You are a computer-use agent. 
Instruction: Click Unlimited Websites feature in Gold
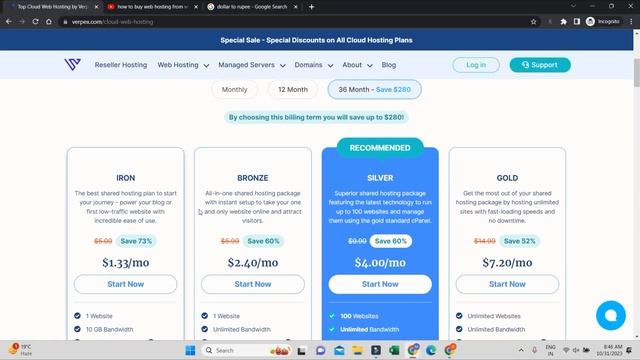[494, 316]
